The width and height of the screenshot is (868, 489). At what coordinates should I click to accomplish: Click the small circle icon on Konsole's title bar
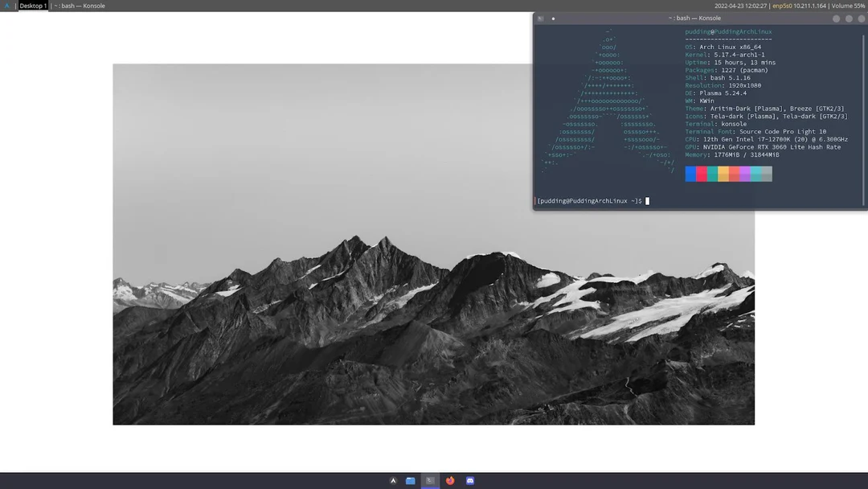(x=552, y=17)
